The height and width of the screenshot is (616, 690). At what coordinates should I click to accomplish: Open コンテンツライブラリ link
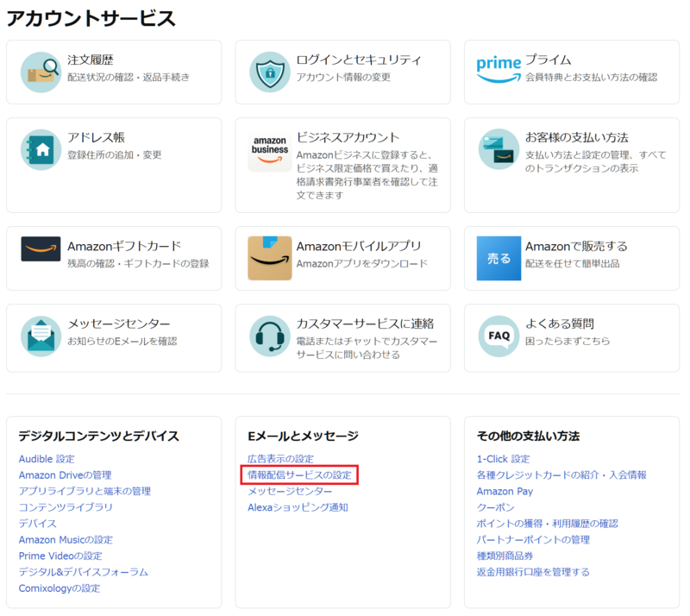click(66, 507)
